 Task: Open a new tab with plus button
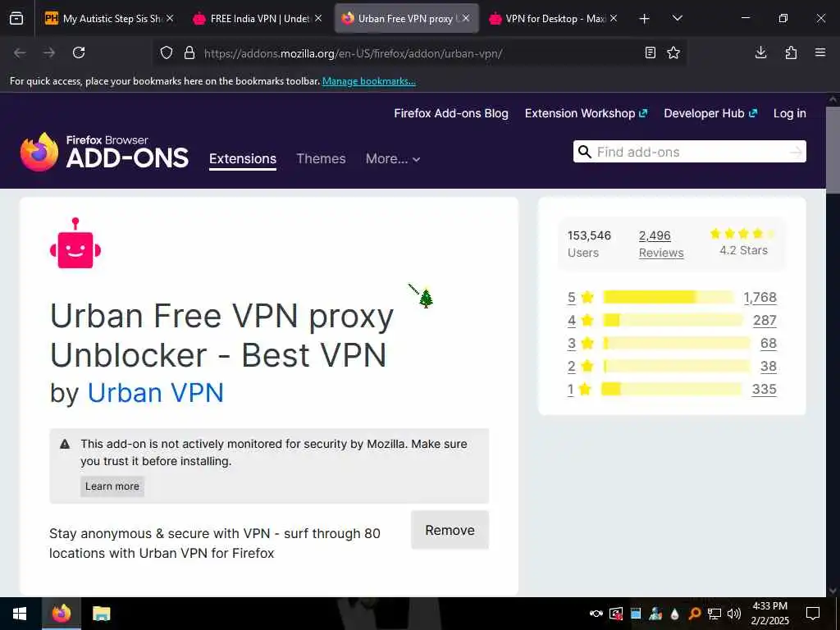click(x=645, y=19)
